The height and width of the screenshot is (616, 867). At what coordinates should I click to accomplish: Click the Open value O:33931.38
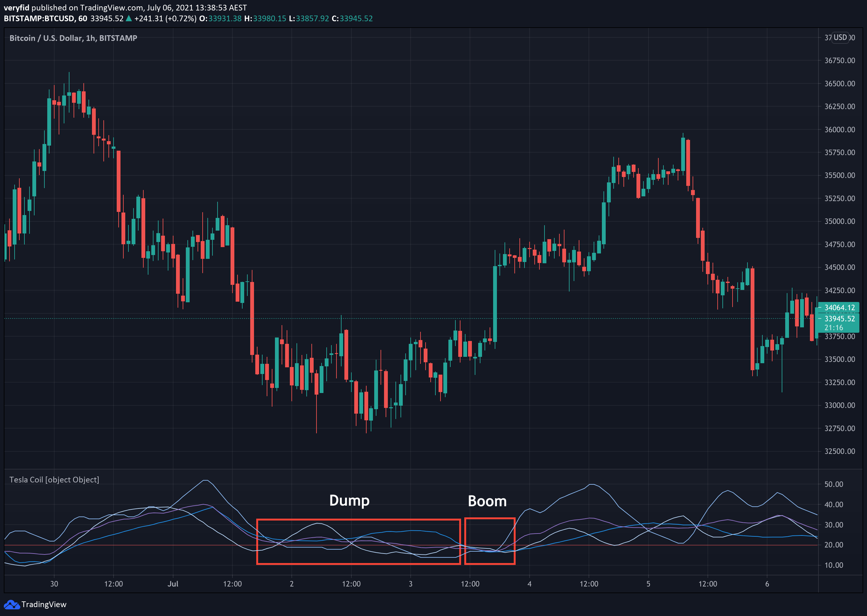point(220,19)
